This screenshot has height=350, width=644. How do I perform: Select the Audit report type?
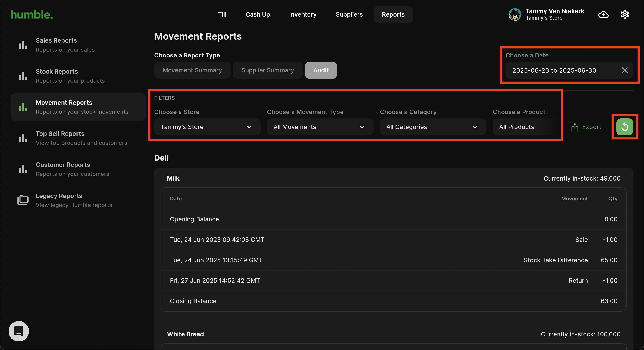tap(321, 70)
